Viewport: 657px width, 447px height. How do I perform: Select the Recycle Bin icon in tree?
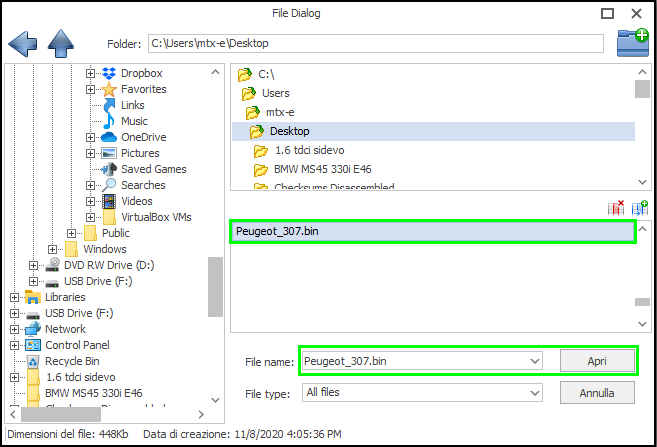pos(32,361)
